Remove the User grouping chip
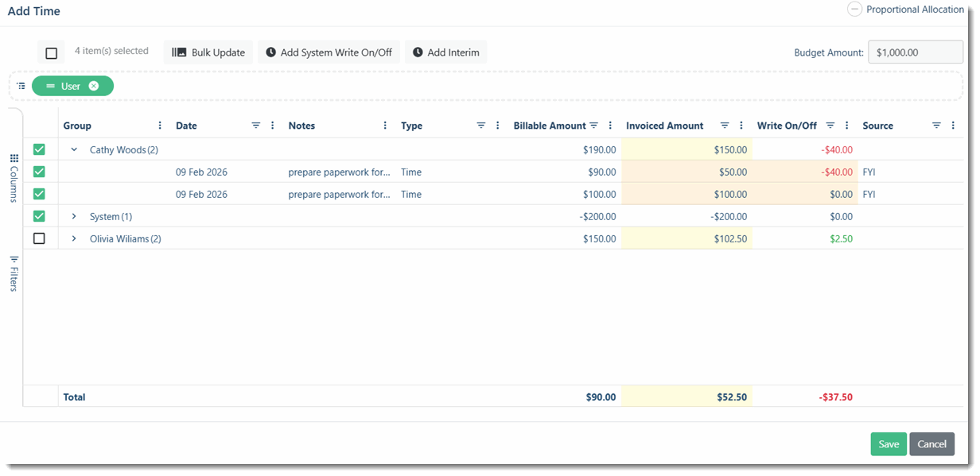The image size is (980, 476). click(x=94, y=86)
